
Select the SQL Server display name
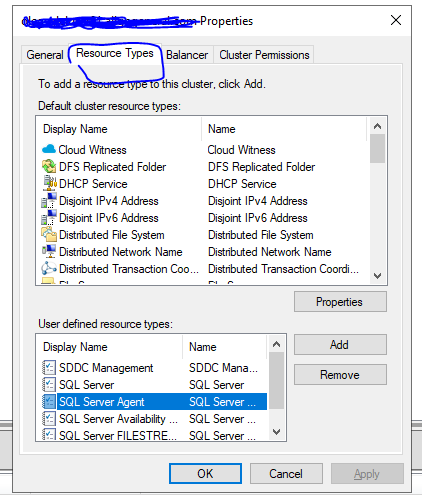tap(86, 385)
